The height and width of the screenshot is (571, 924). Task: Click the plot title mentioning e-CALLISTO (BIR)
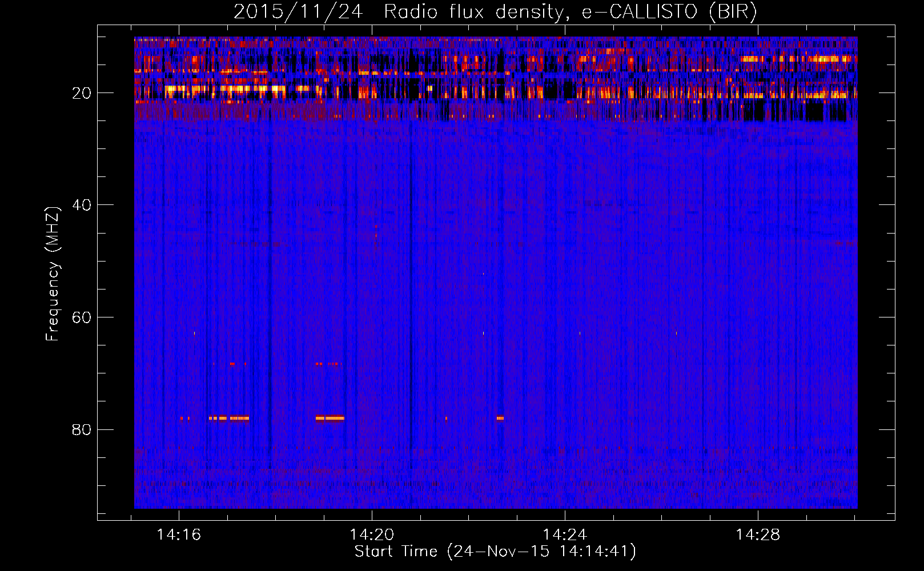[x=495, y=11]
